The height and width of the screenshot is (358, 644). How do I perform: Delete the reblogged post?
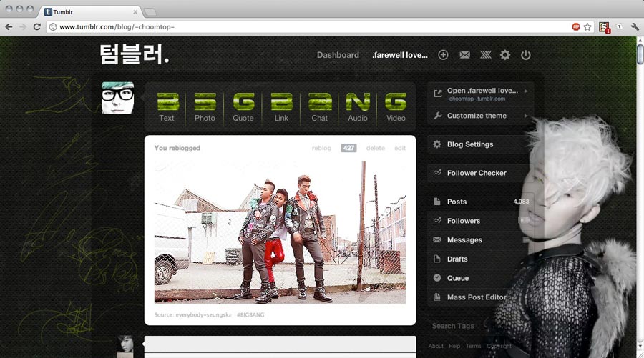pos(376,148)
